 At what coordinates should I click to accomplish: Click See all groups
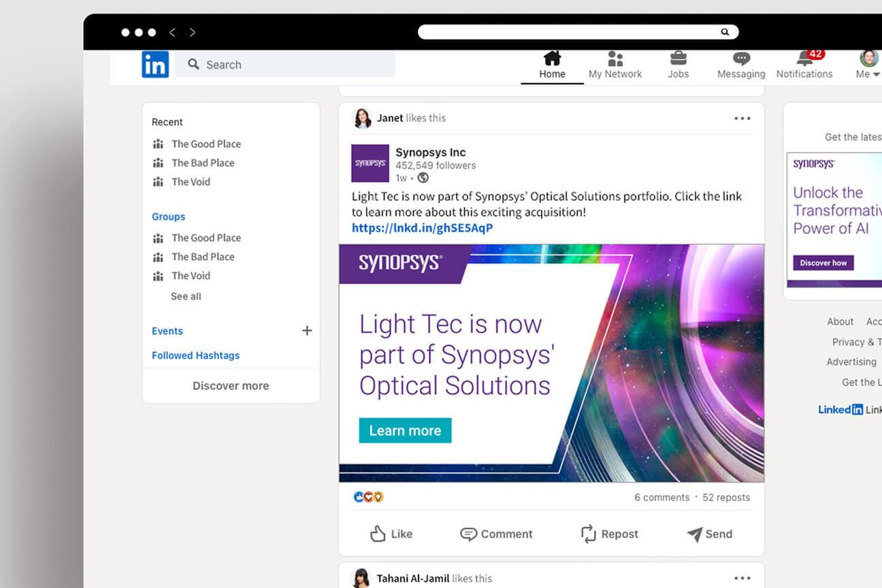[x=186, y=296]
